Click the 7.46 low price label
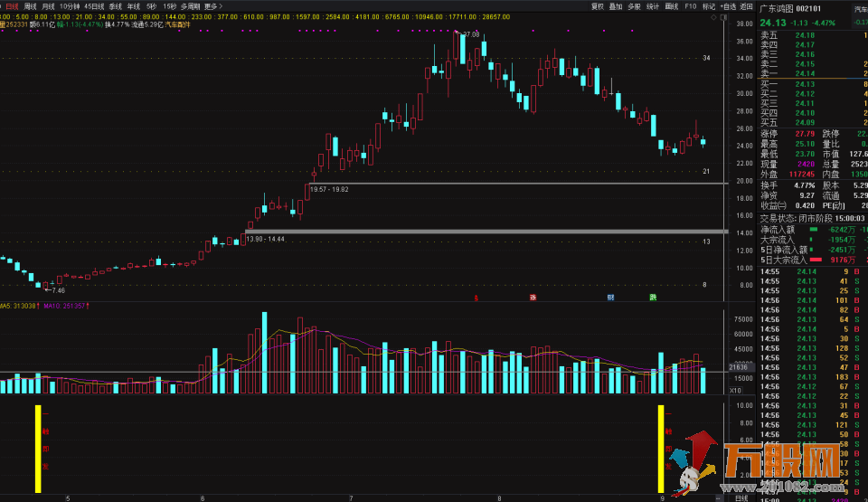The height and width of the screenshot is (502, 868). click(58, 290)
